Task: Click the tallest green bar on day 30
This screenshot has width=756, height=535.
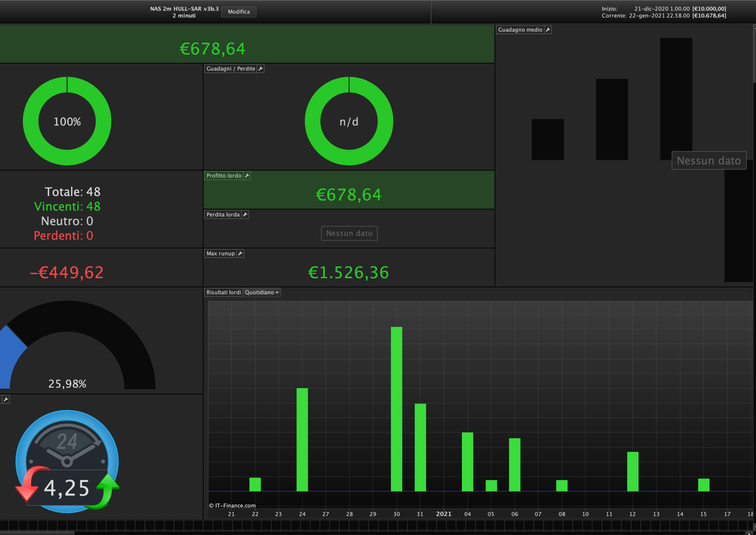Action: 396,409
